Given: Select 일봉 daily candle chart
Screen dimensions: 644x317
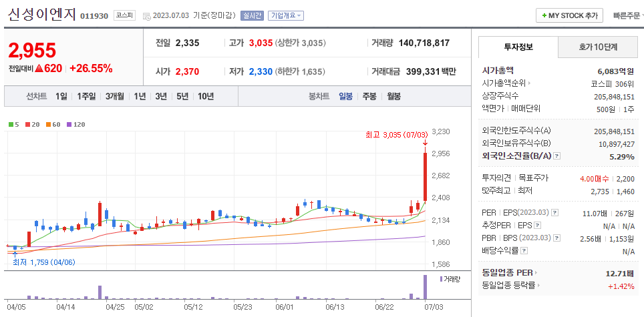Looking at the screenshot, I should pos(345,97).
